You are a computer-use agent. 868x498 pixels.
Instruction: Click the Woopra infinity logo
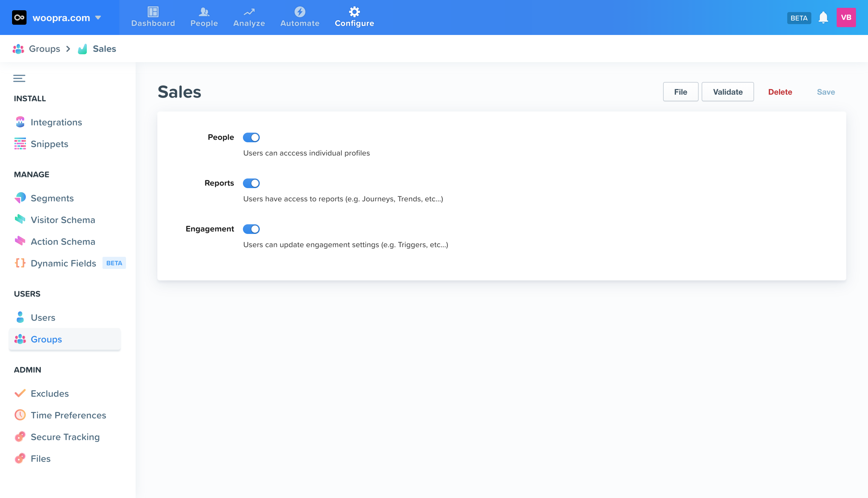pyautogui.click(x=19, y=17)
